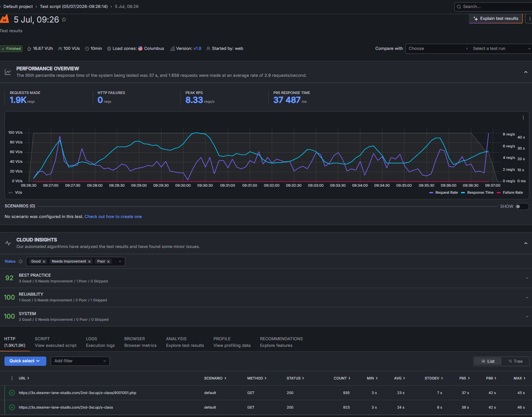Click the Cloud Insights pulse icon
This screenshot has height=417, width=532.
8,243
